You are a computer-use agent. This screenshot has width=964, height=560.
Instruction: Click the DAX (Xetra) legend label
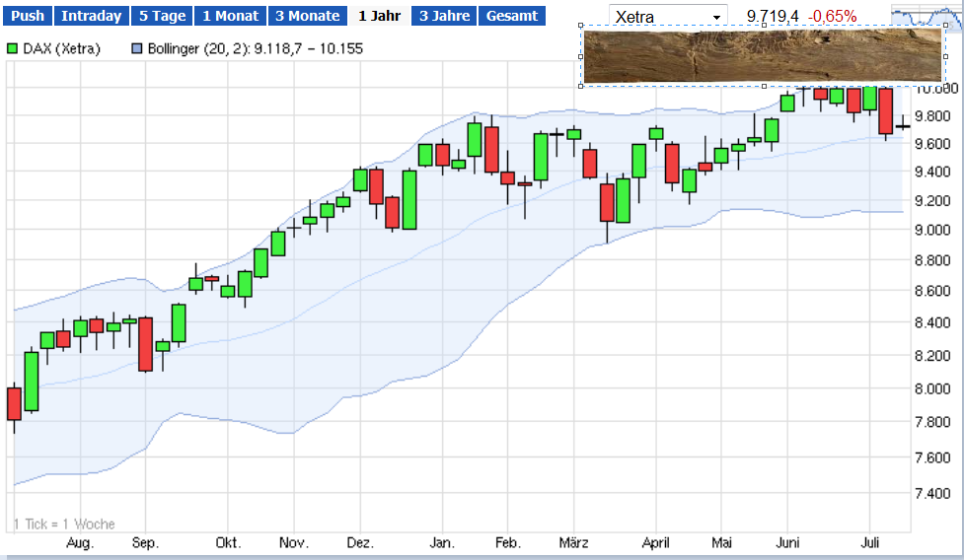coord(61,48)
